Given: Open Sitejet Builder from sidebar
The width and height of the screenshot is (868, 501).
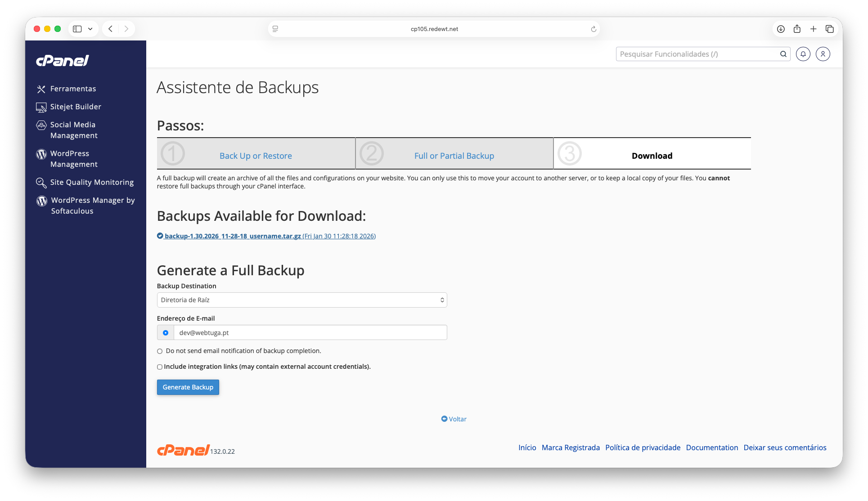Looking at the screenshot, I should (x=76, y=107).
